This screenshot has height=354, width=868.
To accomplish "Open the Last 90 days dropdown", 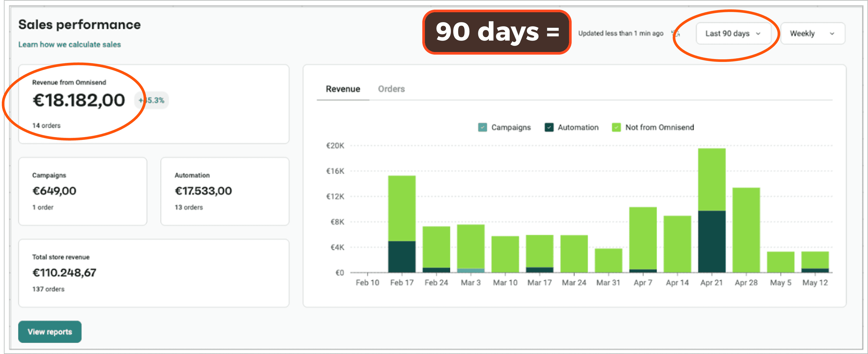I will pos(733,33).
